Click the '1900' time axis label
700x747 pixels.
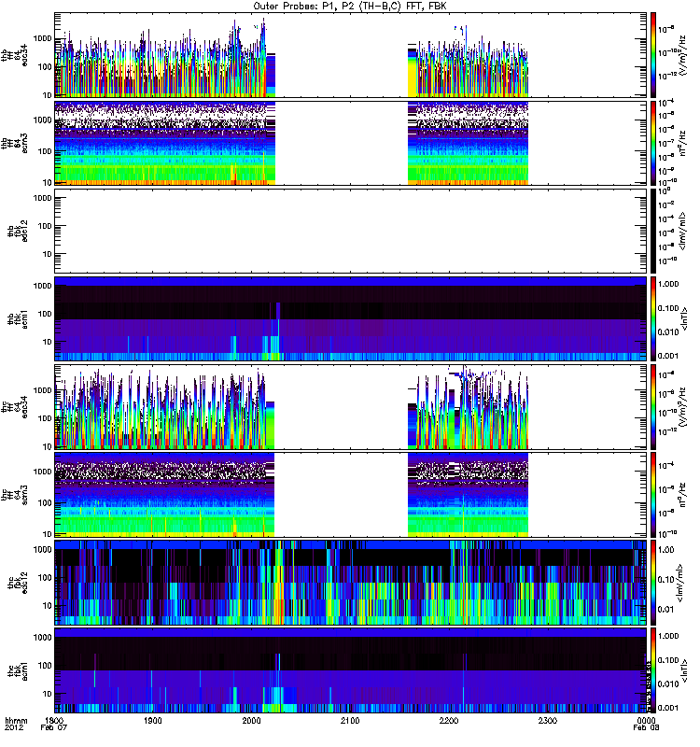coord(153,721)
